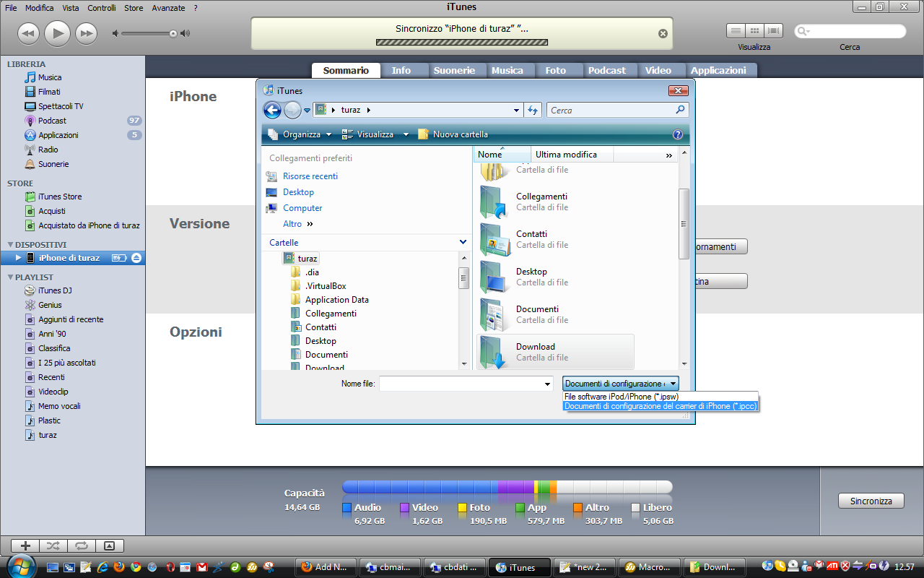This screenshot has height=578, width=924.
Task: Cancel the sync in the status display
Action: (663, 34)
